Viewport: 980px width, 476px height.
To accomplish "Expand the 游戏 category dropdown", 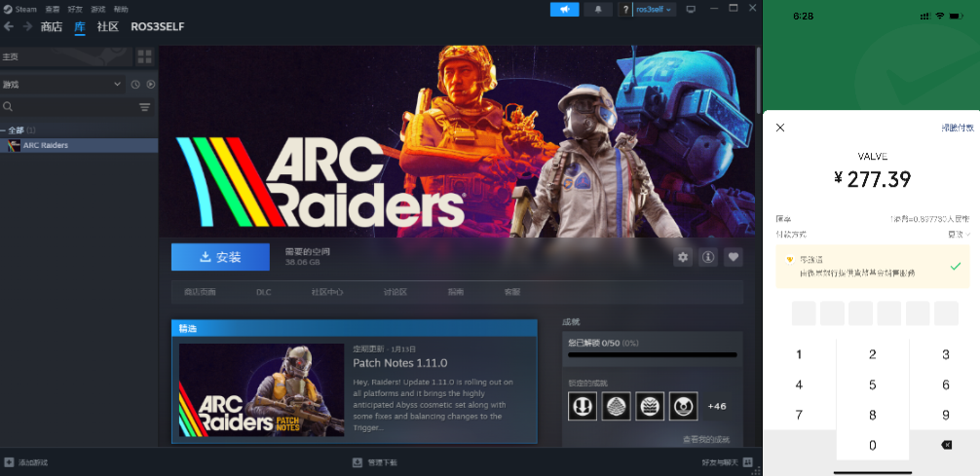I will [117, 85].
